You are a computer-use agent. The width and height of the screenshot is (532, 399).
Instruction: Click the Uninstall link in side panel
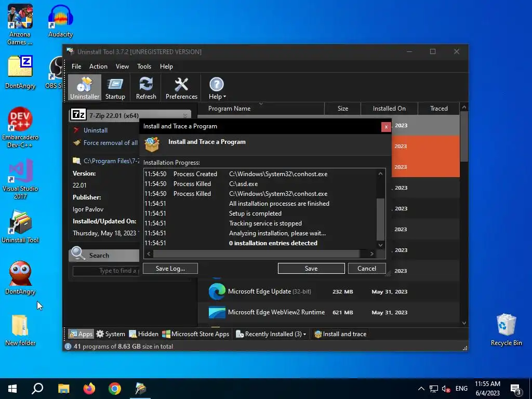coord(96,130)
